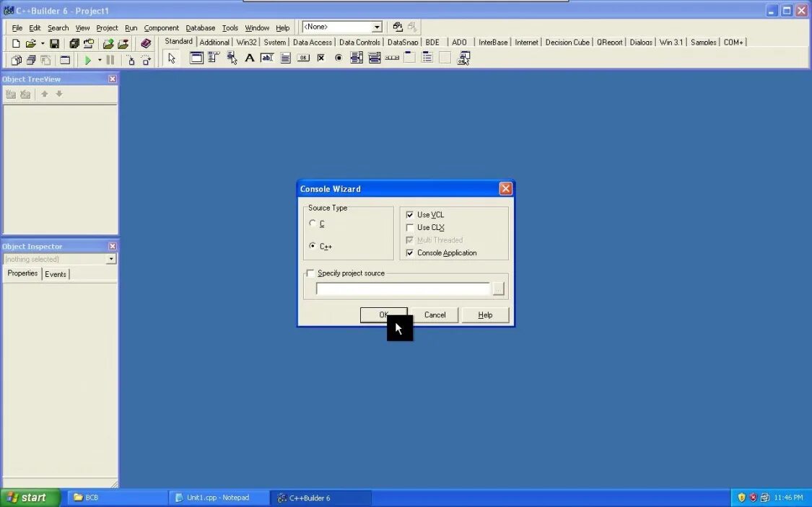Switch to the Data Access tab
The width and height of the screenshot is (812, 507).
313,43
